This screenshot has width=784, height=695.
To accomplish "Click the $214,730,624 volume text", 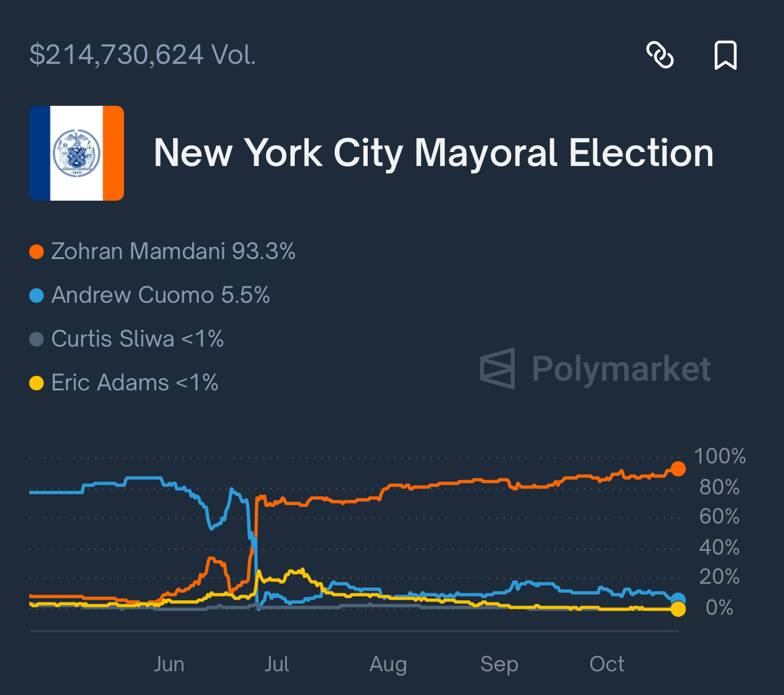I will point(143,55).
